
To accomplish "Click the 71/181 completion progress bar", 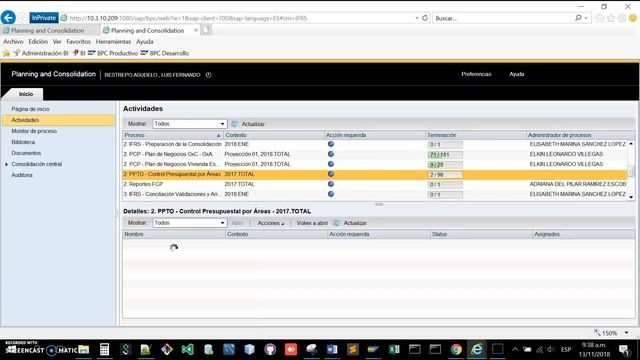I will [445, 155].
